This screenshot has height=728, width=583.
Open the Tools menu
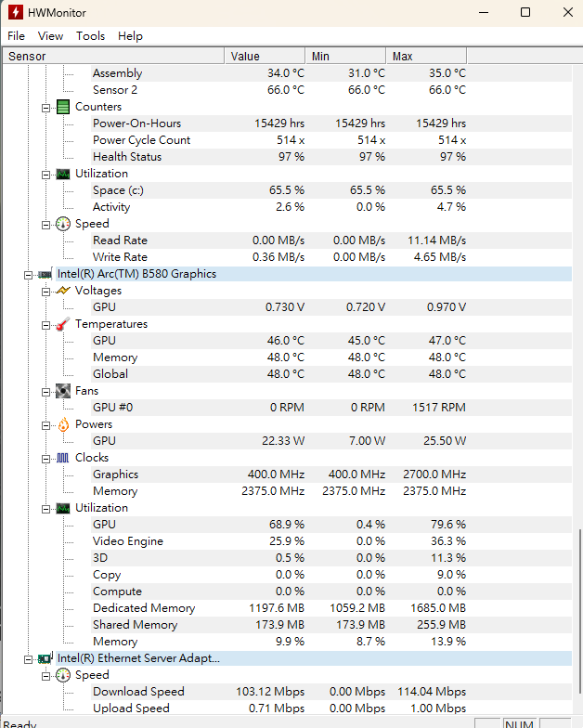pyautogui.click(x=91, y=36)
